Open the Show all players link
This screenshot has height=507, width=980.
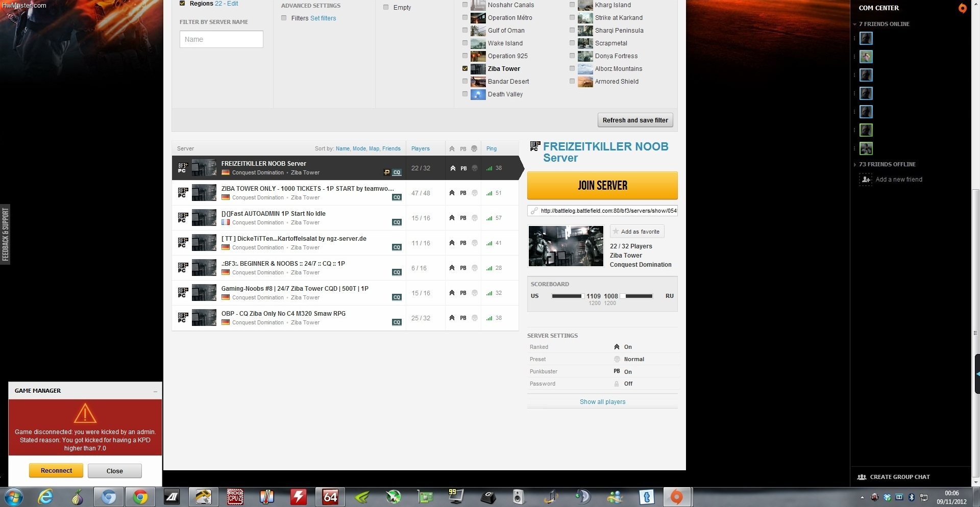[x=602, y=402]
